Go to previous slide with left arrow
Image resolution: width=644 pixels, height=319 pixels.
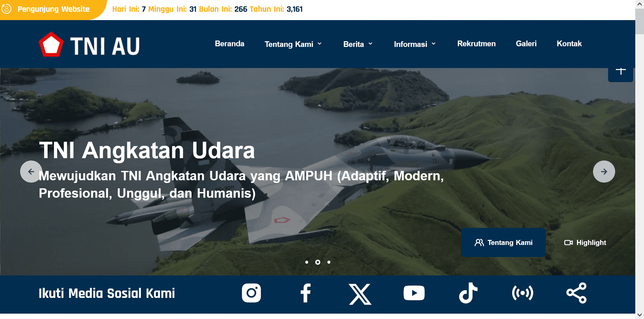[31, 172]
